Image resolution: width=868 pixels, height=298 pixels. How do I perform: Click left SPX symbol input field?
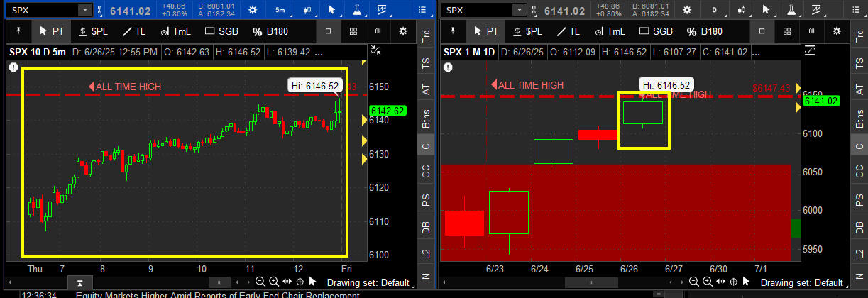tap(40, 11)
